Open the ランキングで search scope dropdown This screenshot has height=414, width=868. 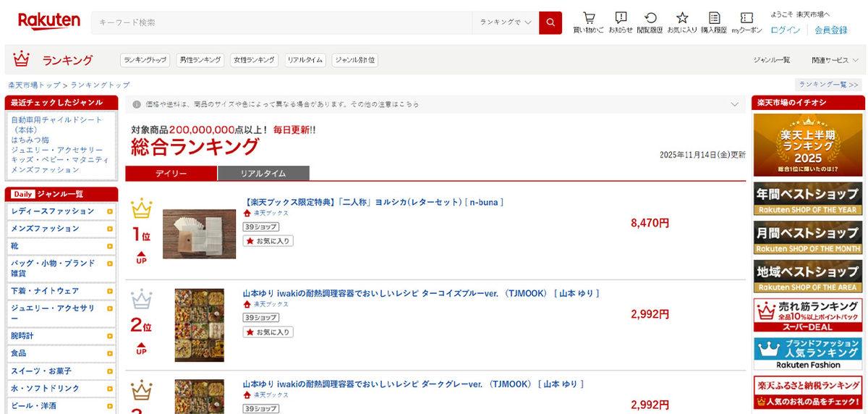tap(505, 22)
